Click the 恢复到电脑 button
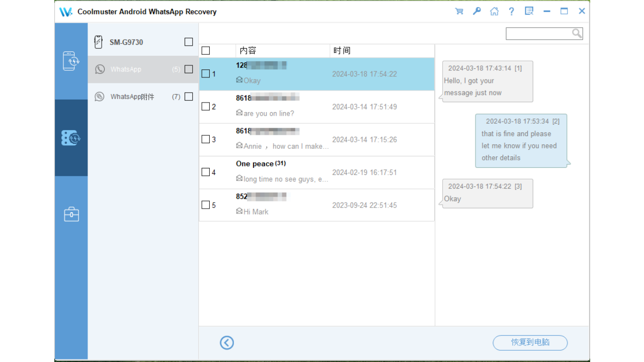 coord(530,342)
